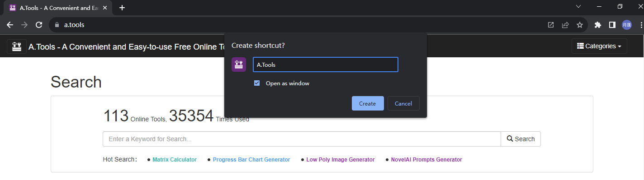The height and width of the screenshot is (180, 644).
Task: Minimize the Chrome window
Action: click(599, 6)
